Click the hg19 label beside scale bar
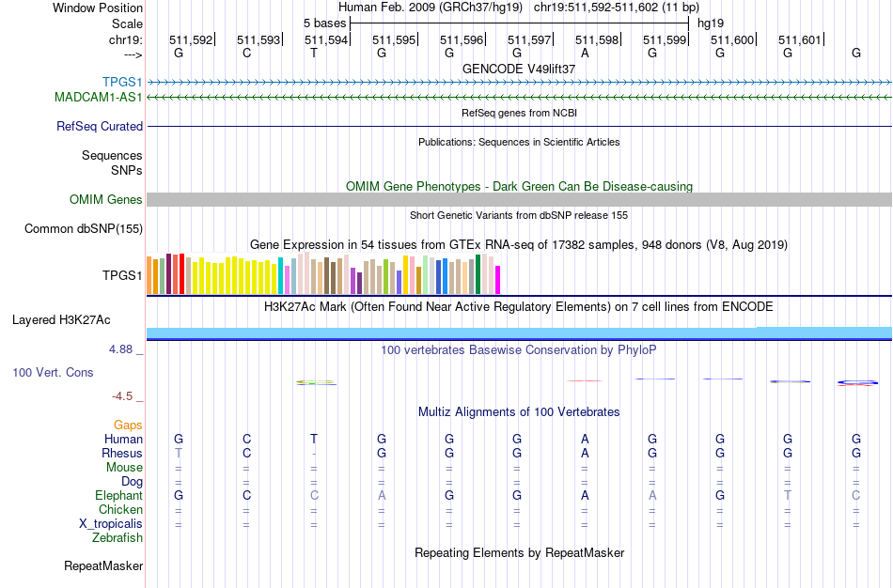This screenshot has height=588, width=893. tap(711, 23)
